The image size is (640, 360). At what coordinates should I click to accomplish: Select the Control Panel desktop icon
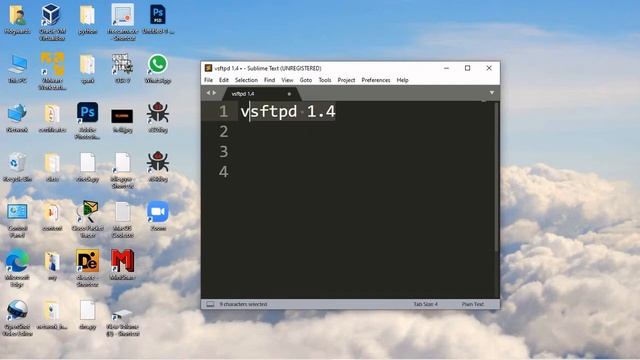point(17,220)
